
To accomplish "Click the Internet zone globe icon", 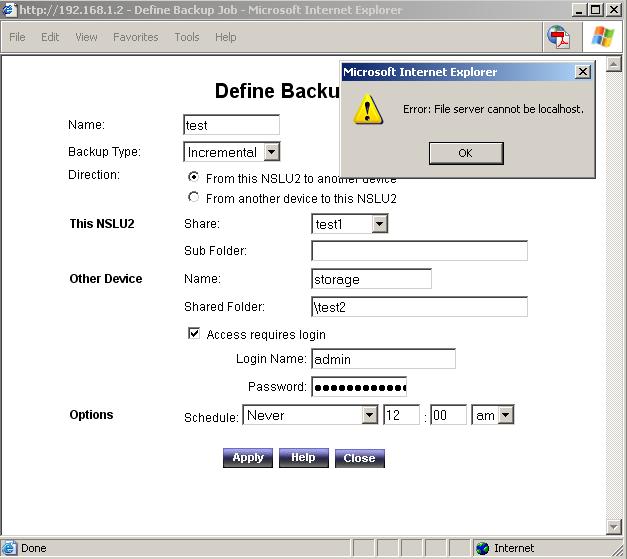I will click(x=483, y=548).
